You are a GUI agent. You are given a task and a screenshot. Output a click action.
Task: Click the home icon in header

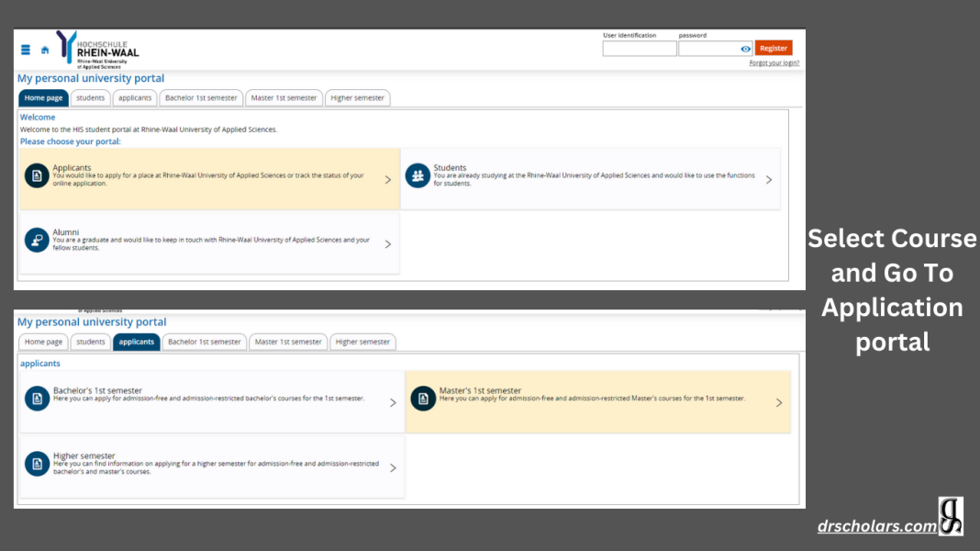[45, 51]
